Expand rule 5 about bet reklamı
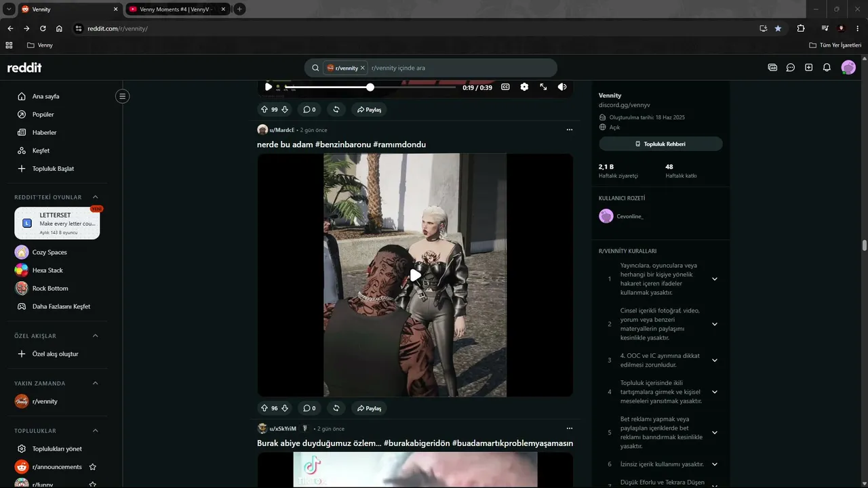 714,432
